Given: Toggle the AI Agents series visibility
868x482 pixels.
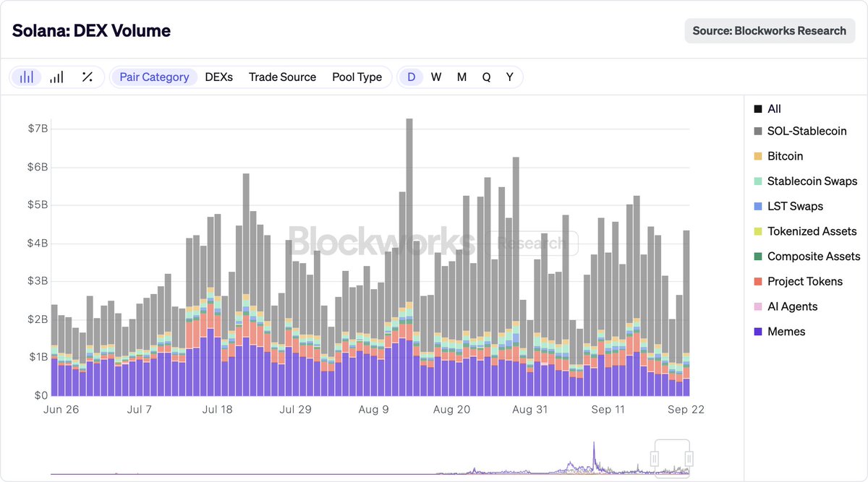Looking at the screenshot, I should click(789, 306).
